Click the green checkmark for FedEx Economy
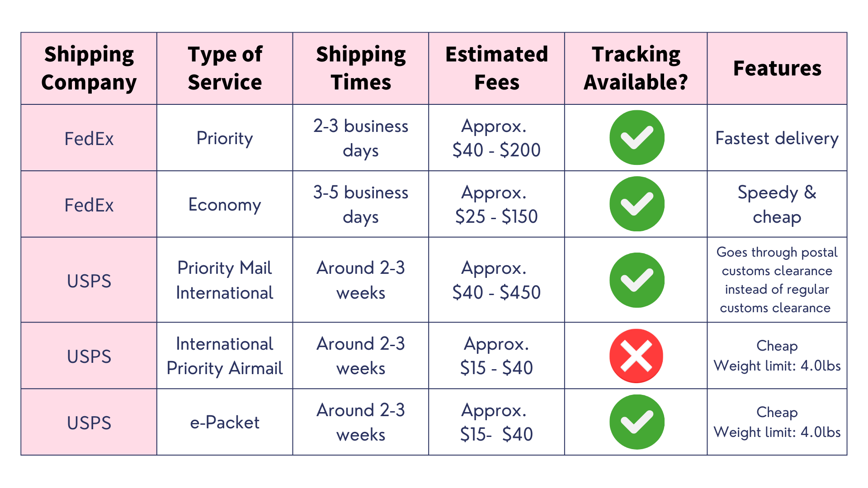The image size is (868, 488). tap(637, 204)
